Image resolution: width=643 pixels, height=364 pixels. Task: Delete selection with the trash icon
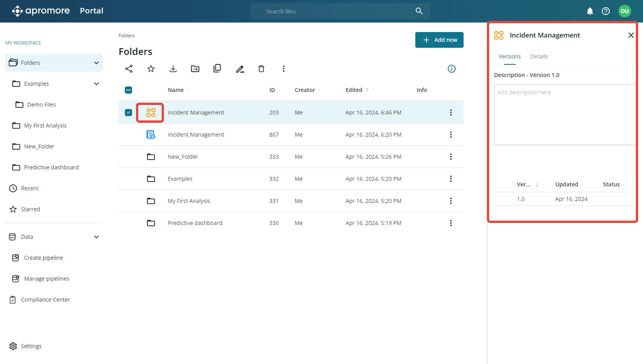click(x=261, y=69)
